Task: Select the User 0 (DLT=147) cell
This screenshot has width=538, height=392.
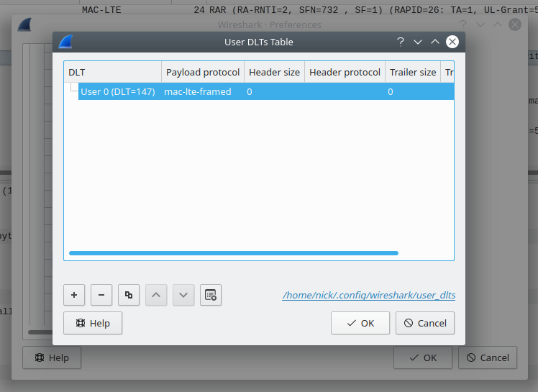Action: [x=118, y=91]
